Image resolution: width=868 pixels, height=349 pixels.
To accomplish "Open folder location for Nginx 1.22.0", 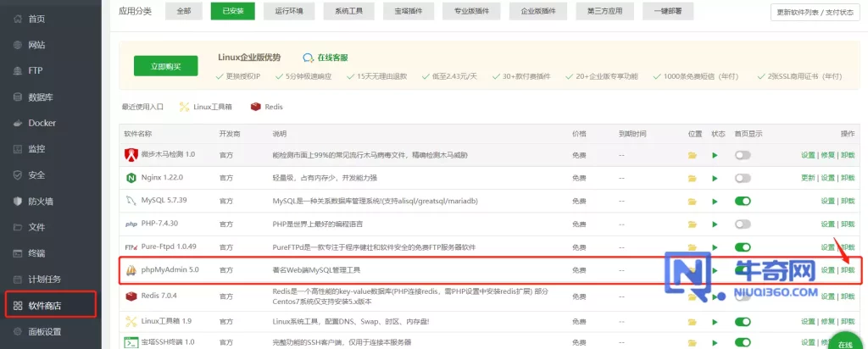I will 692,178.
